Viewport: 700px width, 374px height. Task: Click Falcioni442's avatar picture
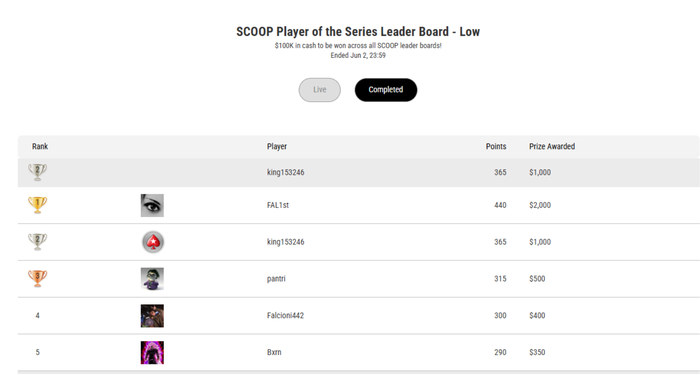pos(152,316)
